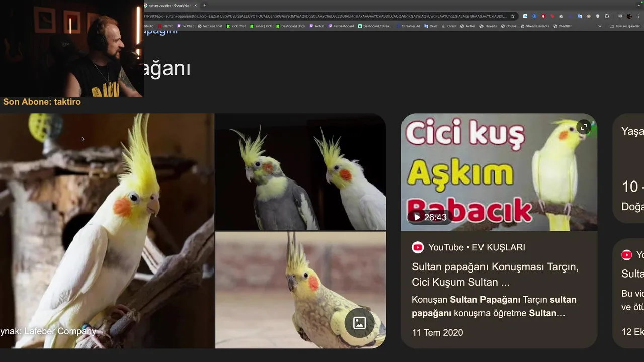Image resolution: width=644 pixels, height=362 pixels.
Task: Bookmark this page with the star icon
Action: pyautogui.click(x=513, y=16)
